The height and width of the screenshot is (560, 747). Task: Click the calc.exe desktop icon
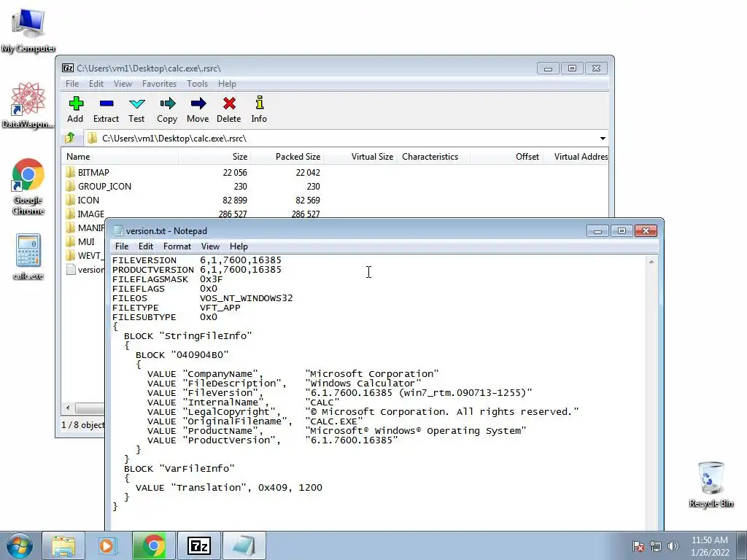point(28,257)
